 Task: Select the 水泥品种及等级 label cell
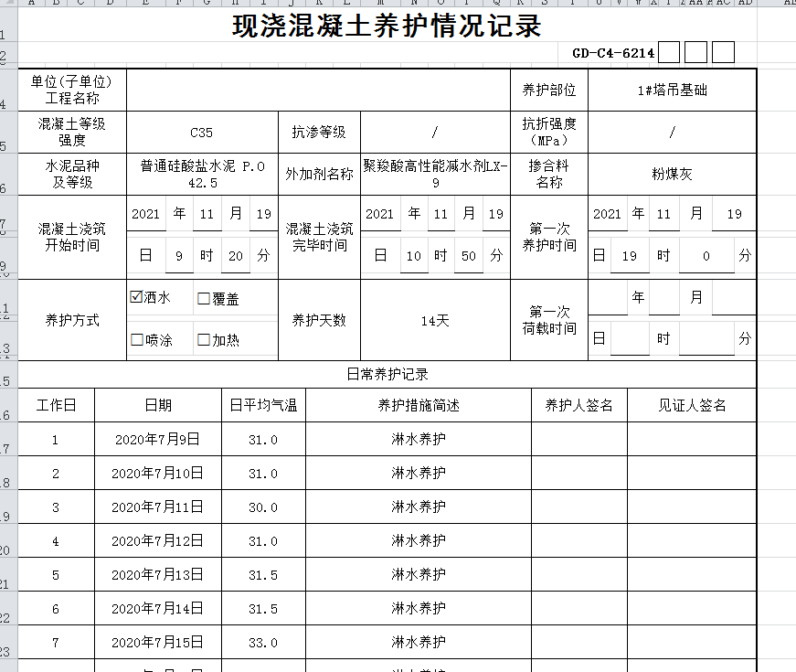coord(72,175)
